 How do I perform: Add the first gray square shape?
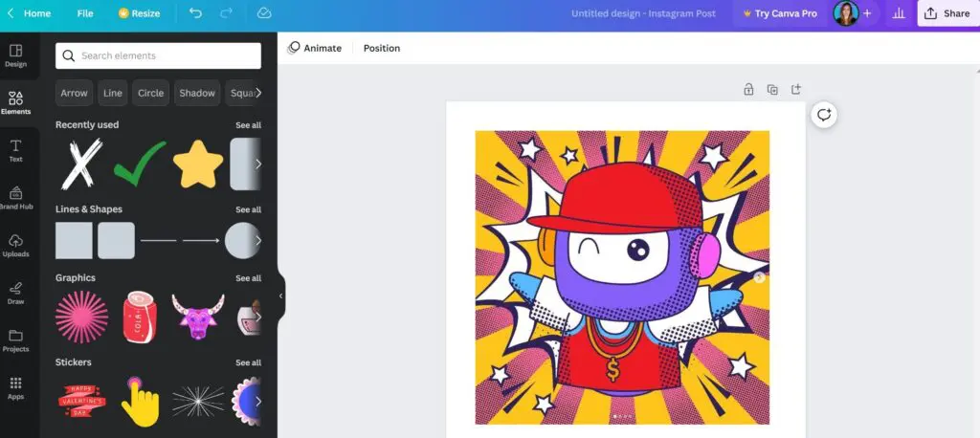click(74, 241)
